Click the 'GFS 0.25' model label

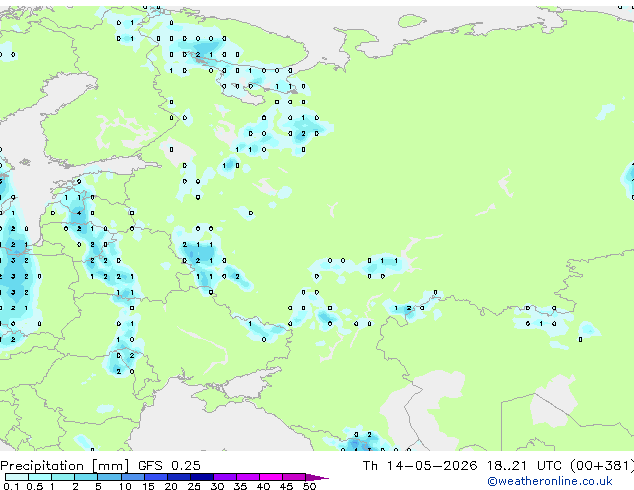coord(169,466)
